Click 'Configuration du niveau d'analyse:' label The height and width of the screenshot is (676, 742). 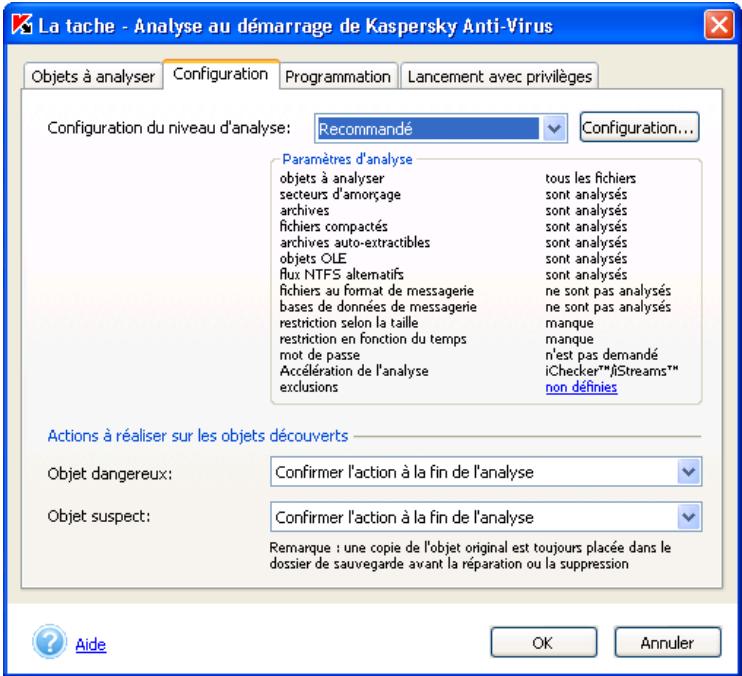pos(169,128)
